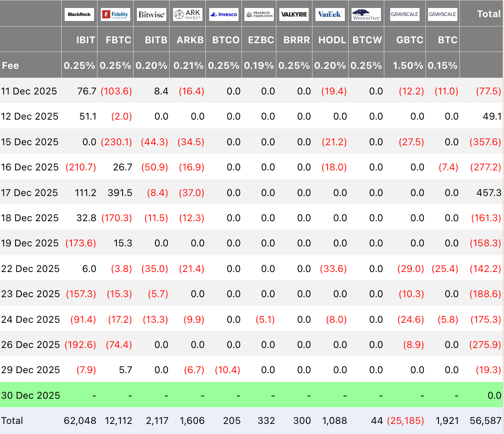Select the 15 Dec 2025 date row
This screenshot has height=434, width=504.
coord(252,142)
